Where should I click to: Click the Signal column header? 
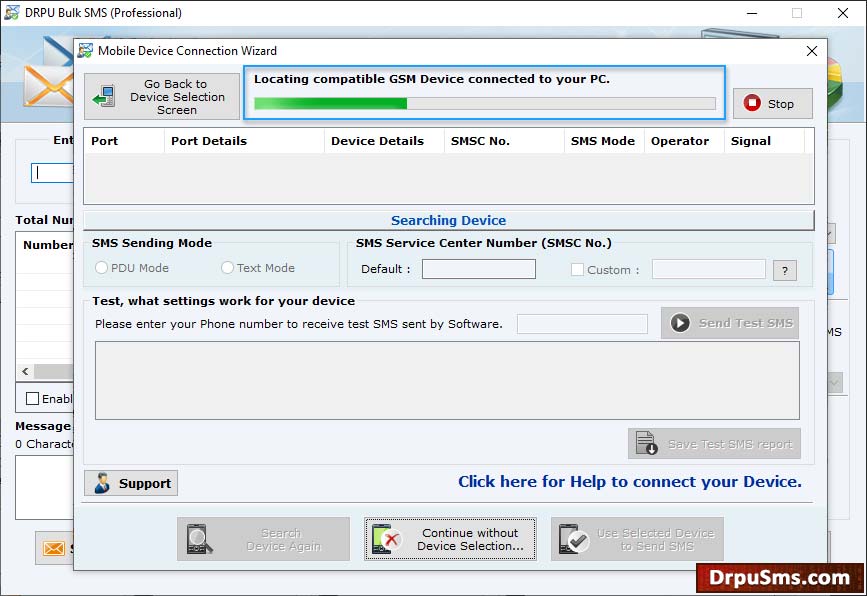(765, 141)
